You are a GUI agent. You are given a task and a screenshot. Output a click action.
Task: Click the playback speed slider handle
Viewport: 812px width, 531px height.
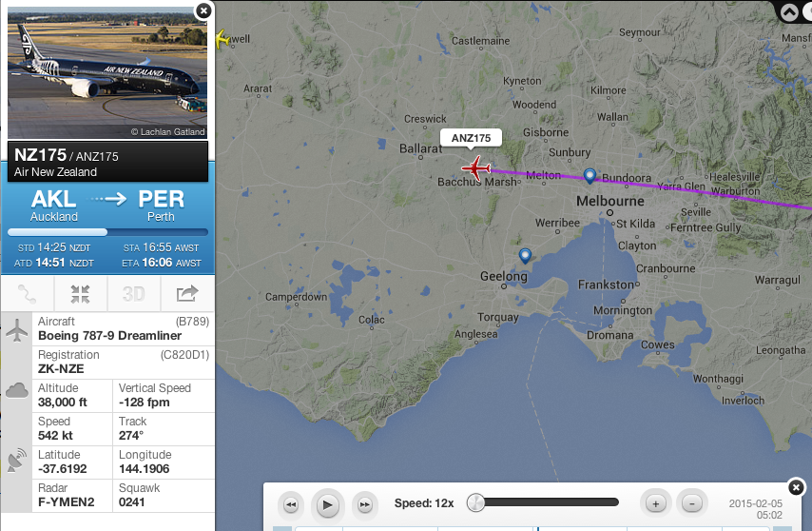[x=475, y=502]
